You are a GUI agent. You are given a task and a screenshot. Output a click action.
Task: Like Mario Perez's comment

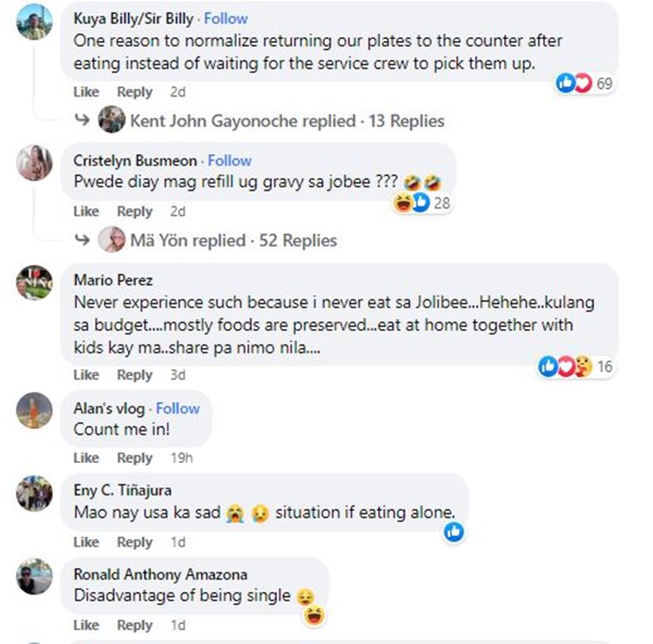pos(86,375)
